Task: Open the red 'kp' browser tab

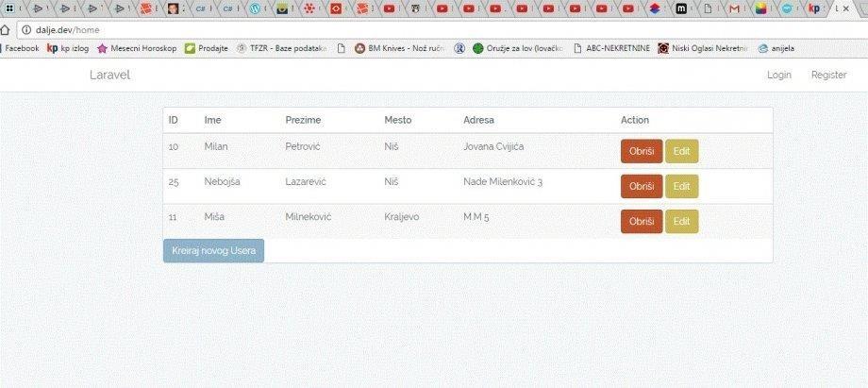Action: (813, 8)
